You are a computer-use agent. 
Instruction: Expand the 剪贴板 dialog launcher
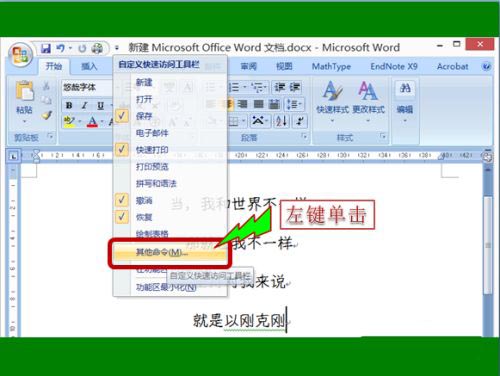[50, 137]
